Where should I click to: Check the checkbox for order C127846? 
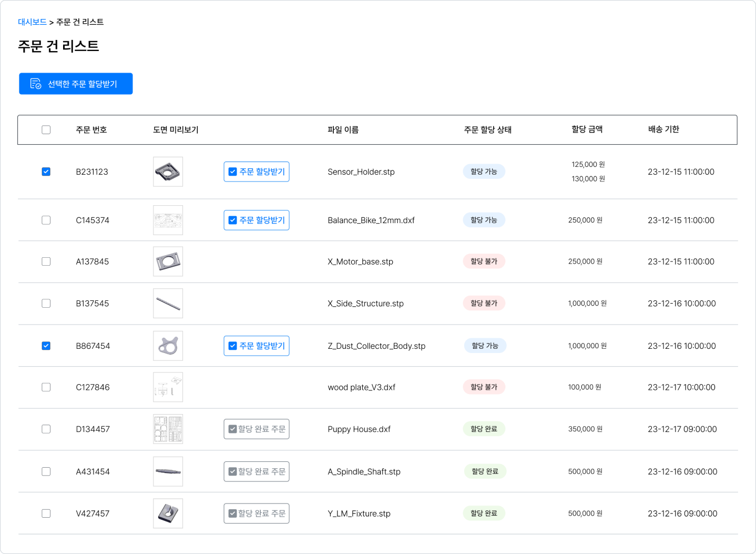(46, 387)
